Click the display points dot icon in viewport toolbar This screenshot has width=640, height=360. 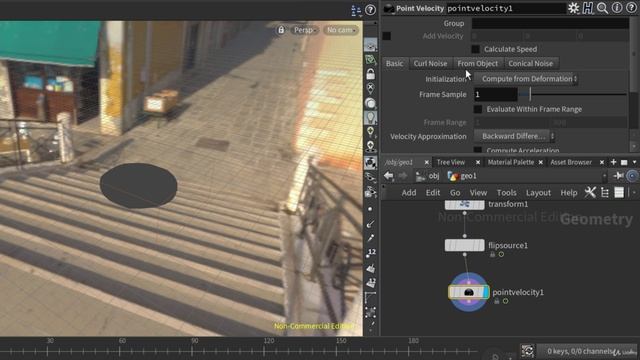tap(370, 209)
